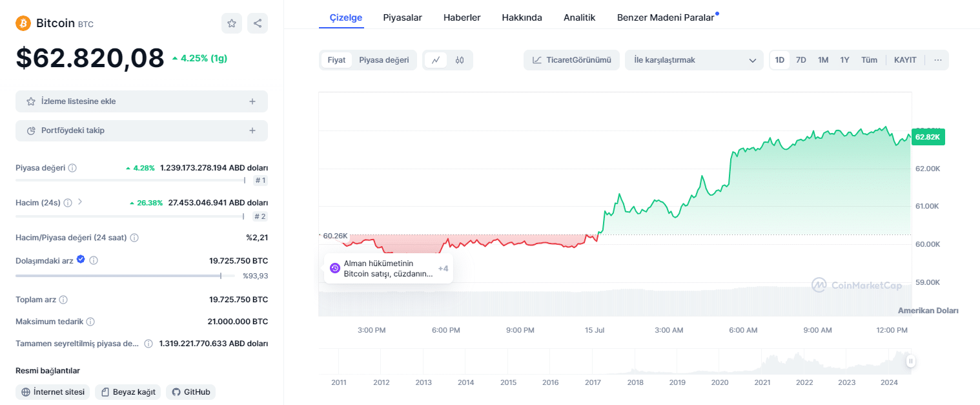This screenshot has height=405, width=980.
Task: Click the timeline range slider handle
Action: tap(910, 361)
